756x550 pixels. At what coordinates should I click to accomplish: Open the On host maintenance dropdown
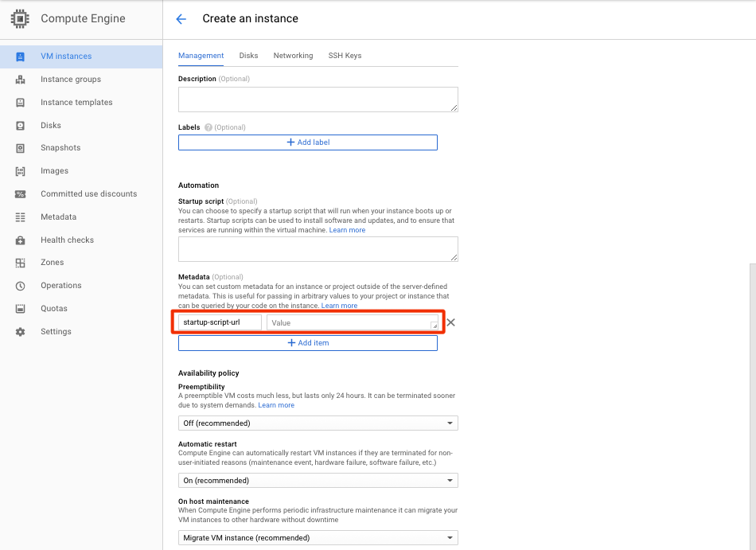pos(318,538)
